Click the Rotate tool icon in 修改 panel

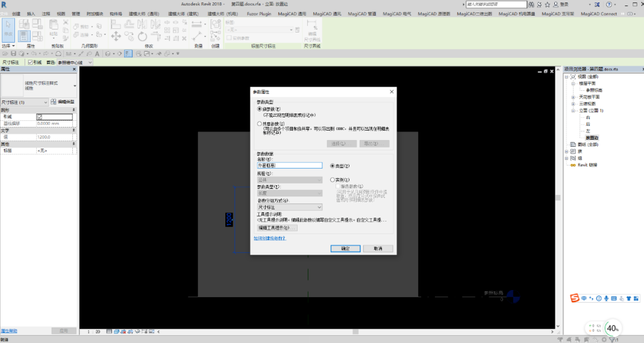tap(143, 37)
